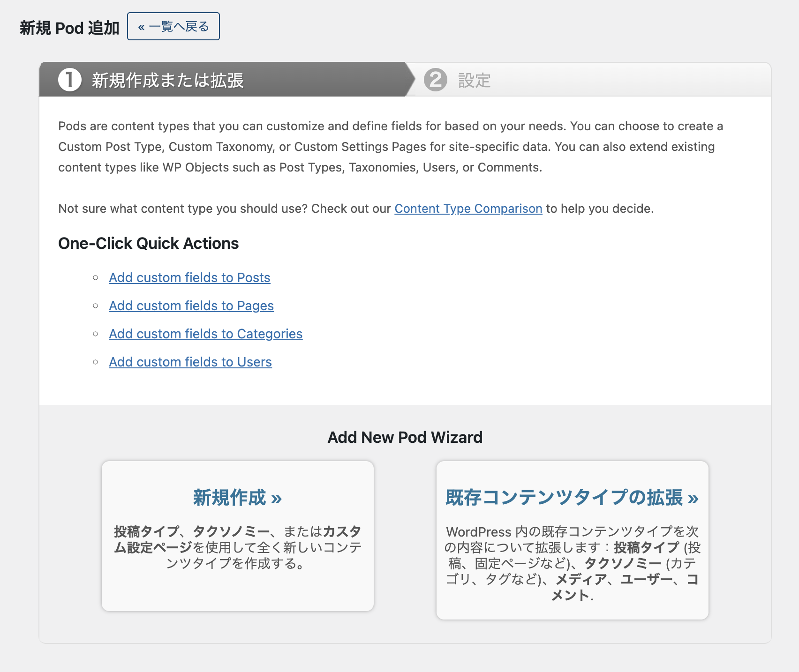Choose Add custom fields to Categories
The image size is (799, 672).
pyautogui.click(x=205, y=334)
